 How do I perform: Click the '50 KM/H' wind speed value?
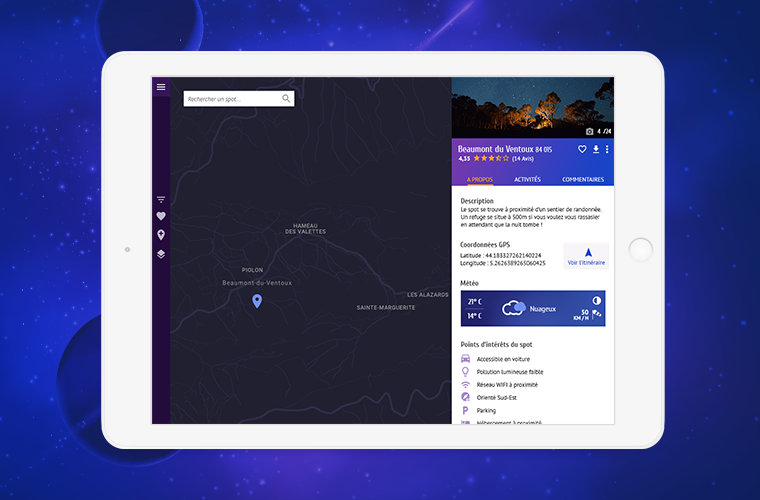tap(581, 315)
